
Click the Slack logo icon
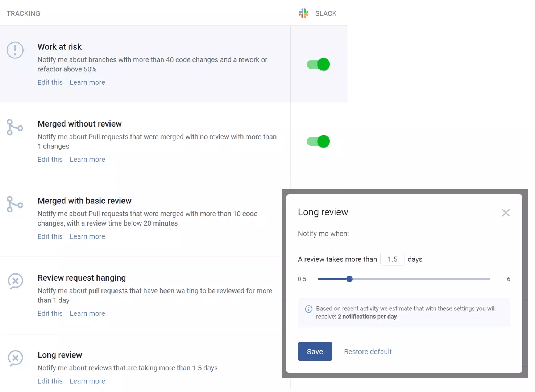(x=303, y=13)
